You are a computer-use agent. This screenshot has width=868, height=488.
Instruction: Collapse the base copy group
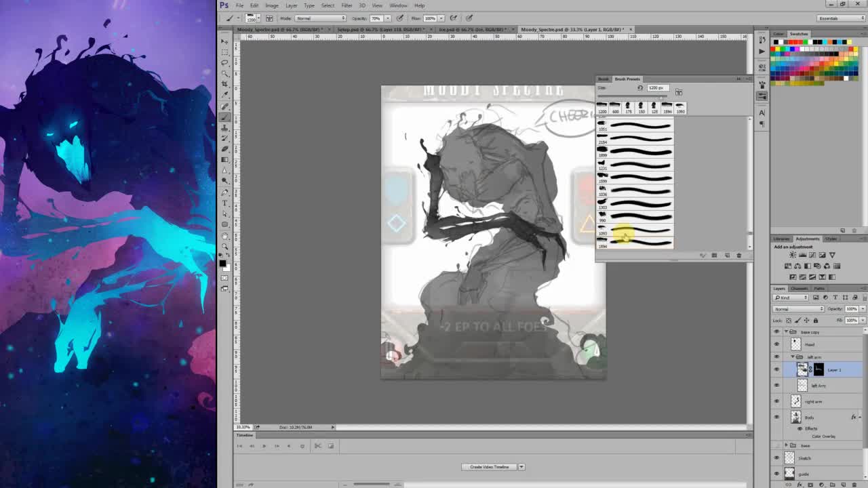pos(787,331)
